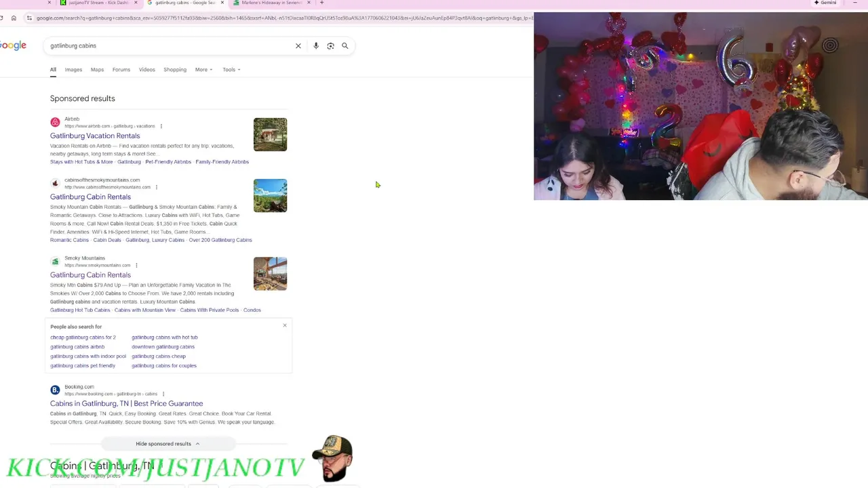The image size is (868, 488).
Task: Expand the More search filters dropdown
Action: pyautogui.click(x=203, y=70)
